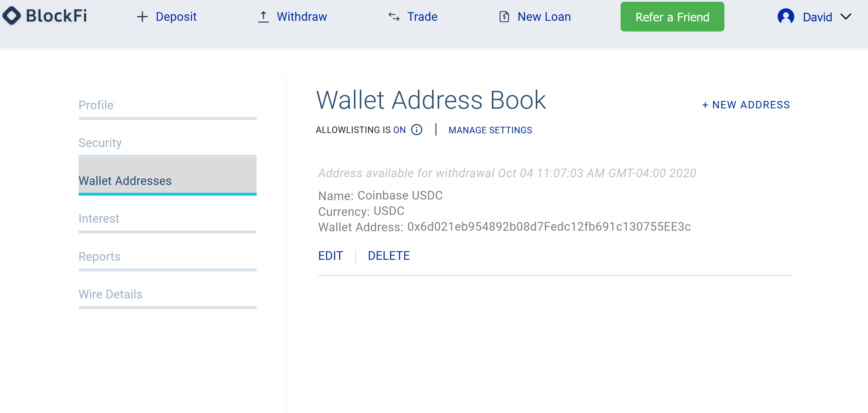Click the Withdraw arrow icon
This screenshot has width=868, height=413.
tap(263, 16)
